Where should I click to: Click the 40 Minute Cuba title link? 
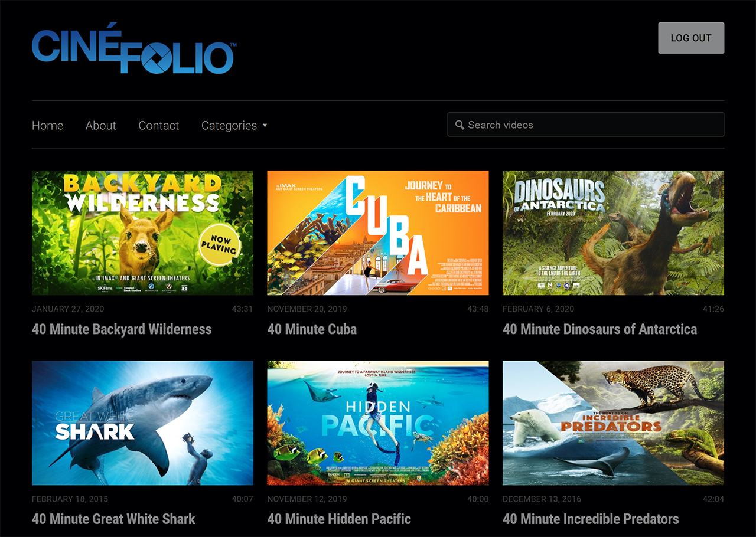tap(312, 329)
